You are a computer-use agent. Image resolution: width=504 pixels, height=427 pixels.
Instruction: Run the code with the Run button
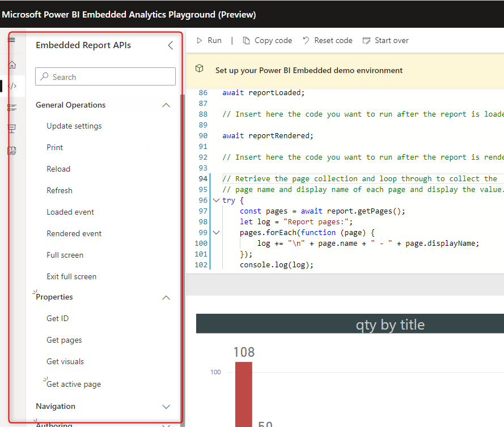209,40
